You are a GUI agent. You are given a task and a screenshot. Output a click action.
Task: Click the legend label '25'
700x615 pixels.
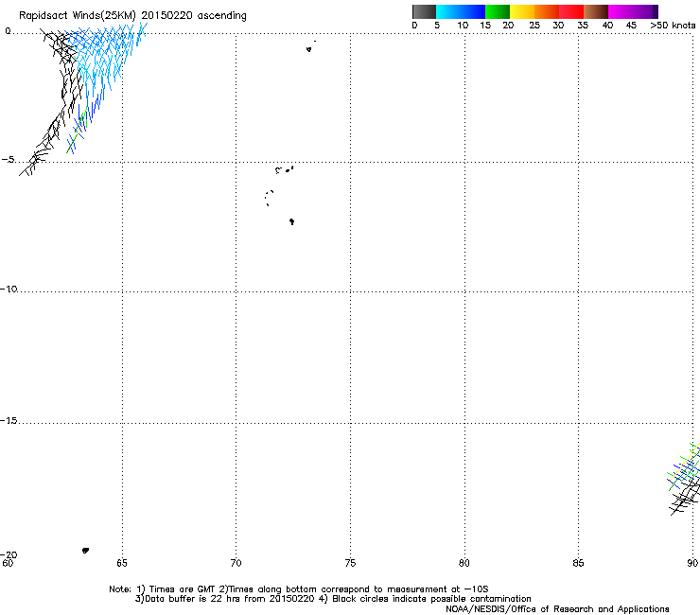click(x=534, y=26)
